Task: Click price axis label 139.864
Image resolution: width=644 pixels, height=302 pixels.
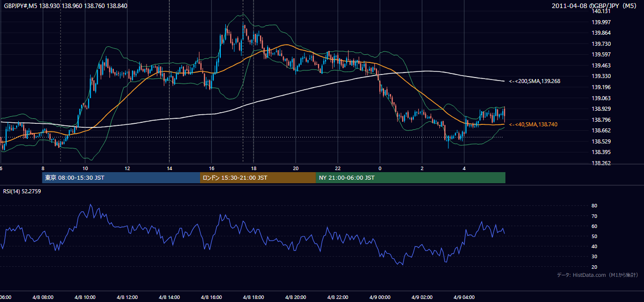Action: (601, 33)
